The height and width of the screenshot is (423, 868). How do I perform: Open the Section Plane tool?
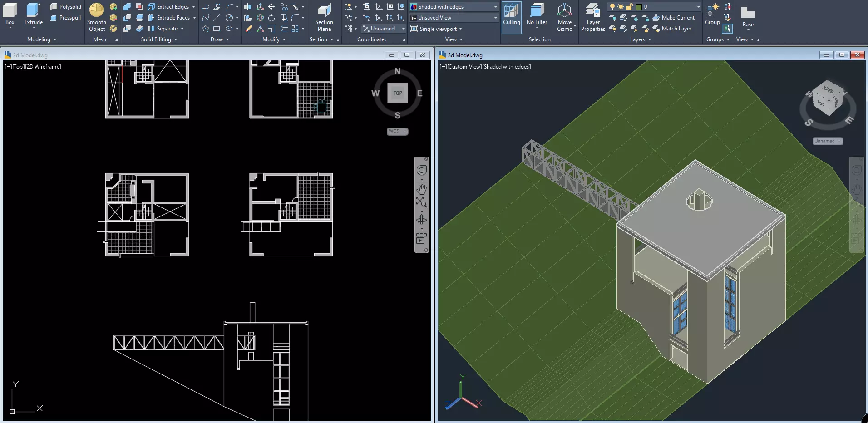[324, 17]
